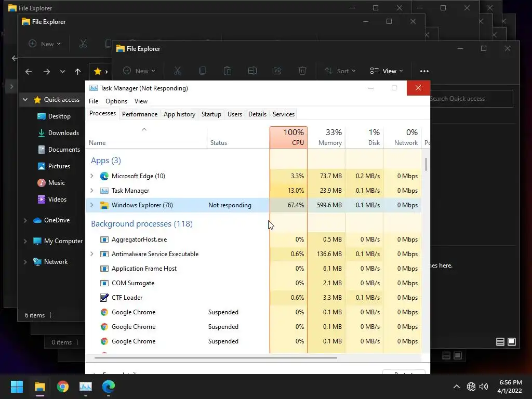Open the Sort dropdown in File Explorer
532x399 pixels.
click(x=340, y=71)
